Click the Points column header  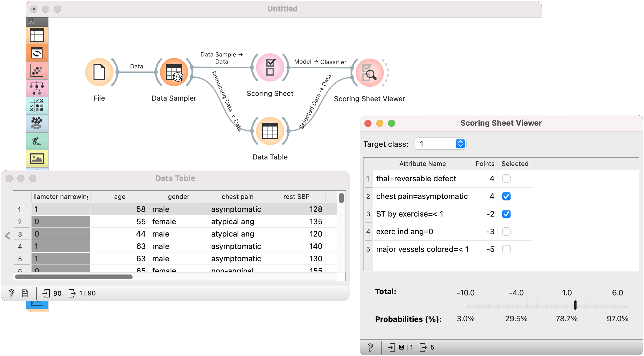(485, 164)
